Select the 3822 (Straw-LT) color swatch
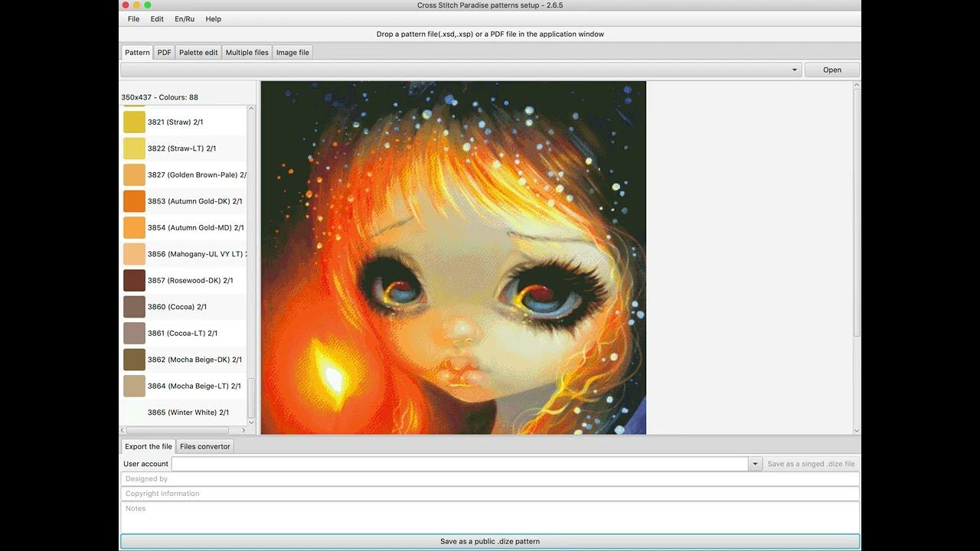Image resolution: width=980 pixels, height=551 pixels. (x=134, y=148)
